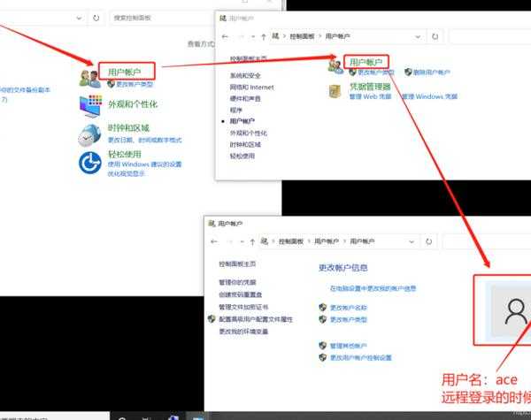531x420 pixels.
Task: Open address dropdown in left Control Panel window
Action: click(x=79, y=18)
